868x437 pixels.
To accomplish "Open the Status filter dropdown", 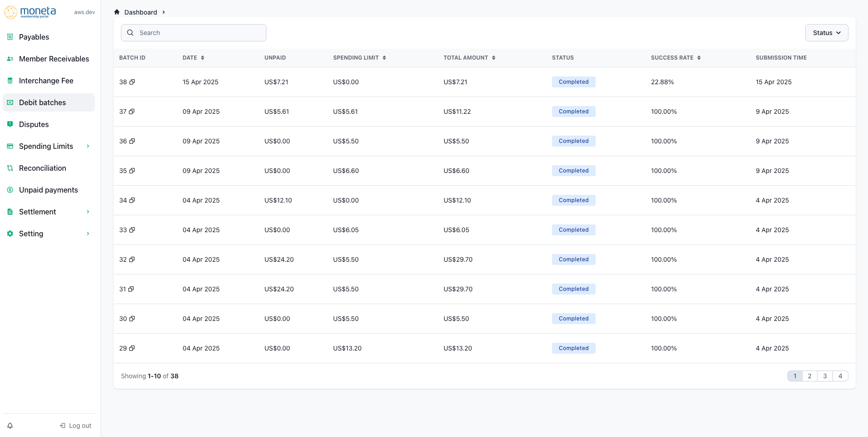I will (826, 33).
